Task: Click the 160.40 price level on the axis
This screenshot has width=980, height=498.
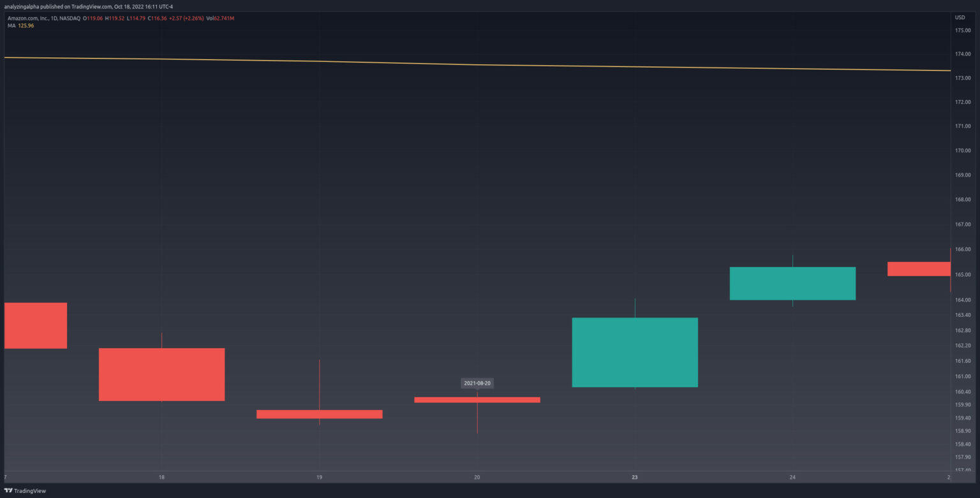Action: tap(962, 392)
